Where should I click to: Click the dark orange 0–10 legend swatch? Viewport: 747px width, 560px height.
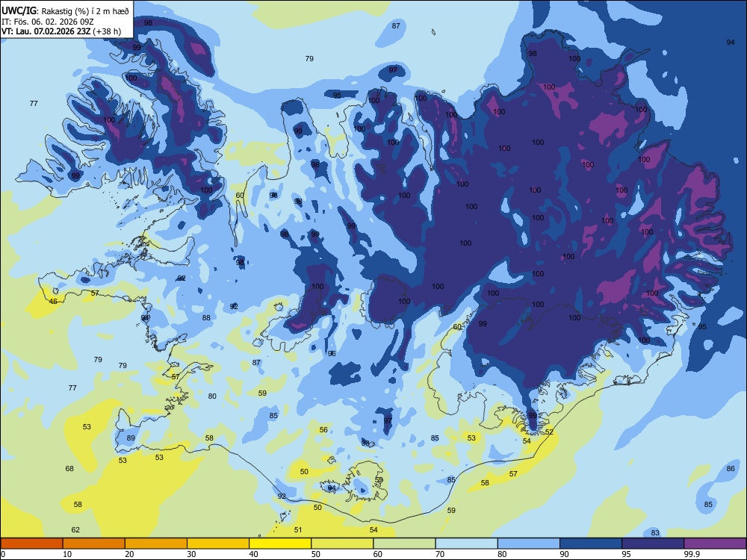(x=31, y=544)
